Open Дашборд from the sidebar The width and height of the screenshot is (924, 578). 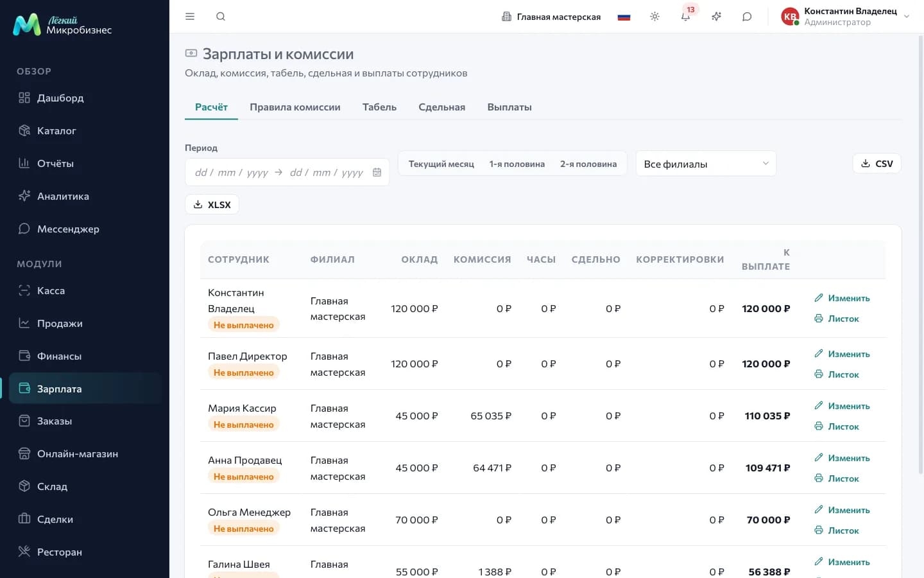click(x=85, y=98)
